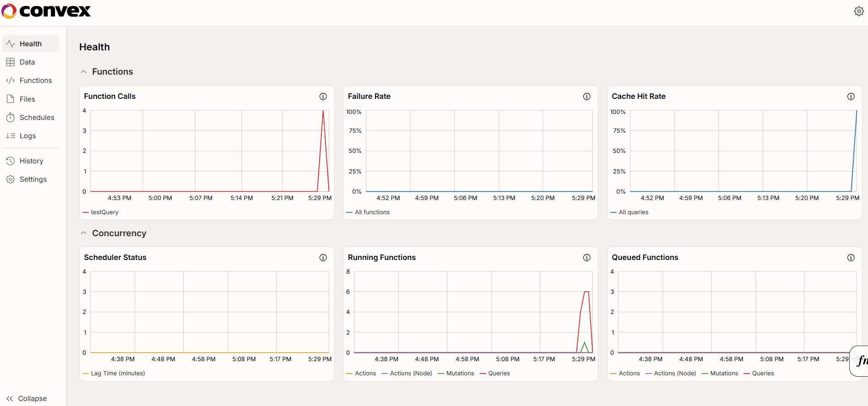
Task: Click the Function Calls chart title
Action: [110, 97]
